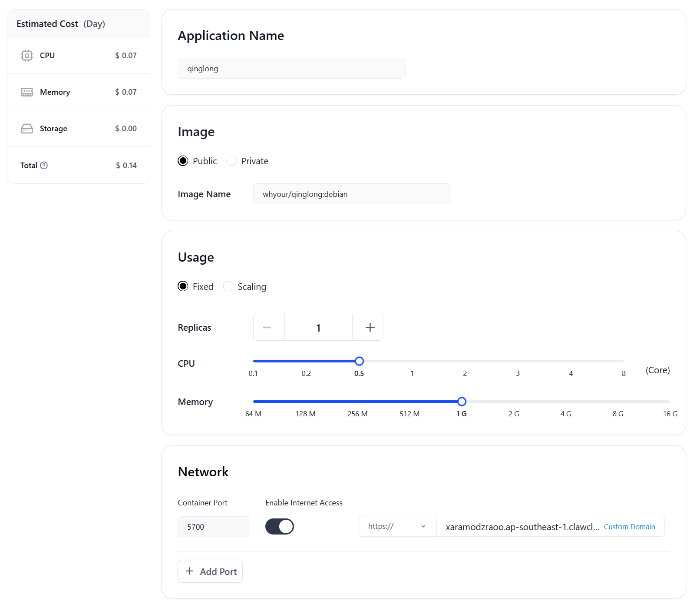Disable the Enable Internet Access toggle
Viewport: 700px width, 601px height.
[280, 527]
